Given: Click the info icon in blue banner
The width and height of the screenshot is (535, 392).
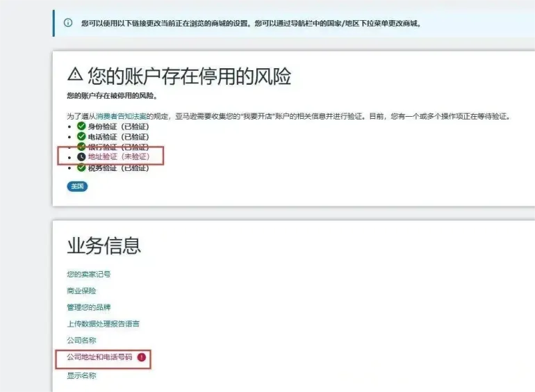Looking at the screenshot, I should 68,23.
